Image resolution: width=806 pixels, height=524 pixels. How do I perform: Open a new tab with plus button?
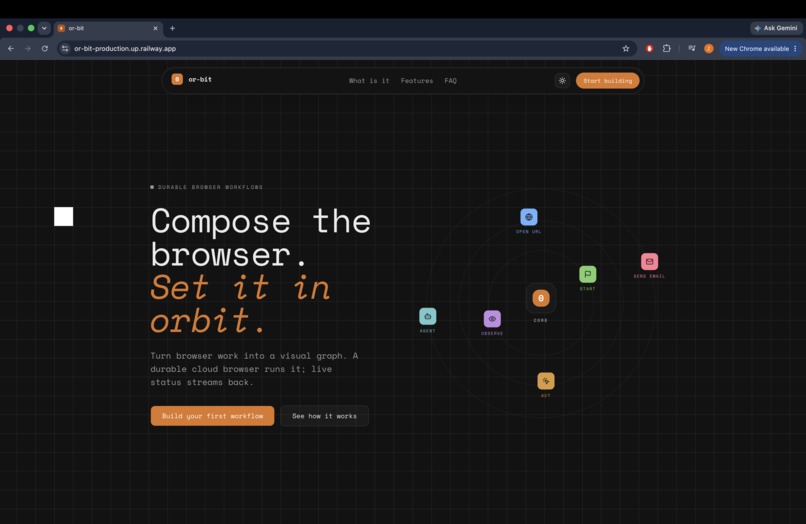172,28
